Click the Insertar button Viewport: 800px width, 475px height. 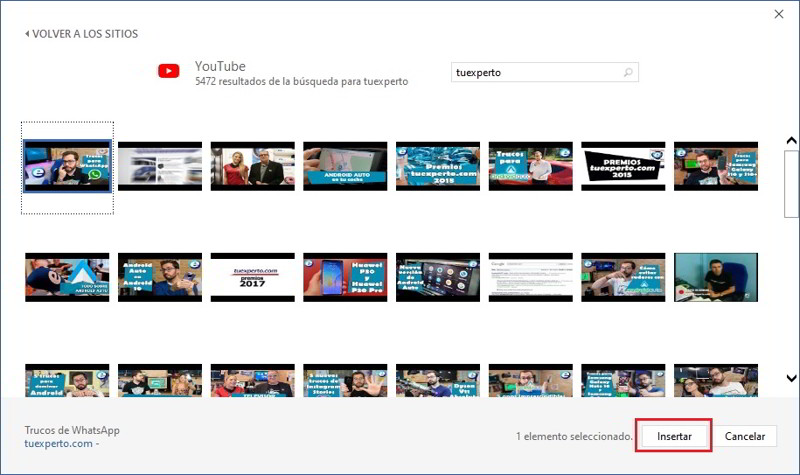click(x=674, y=436)
